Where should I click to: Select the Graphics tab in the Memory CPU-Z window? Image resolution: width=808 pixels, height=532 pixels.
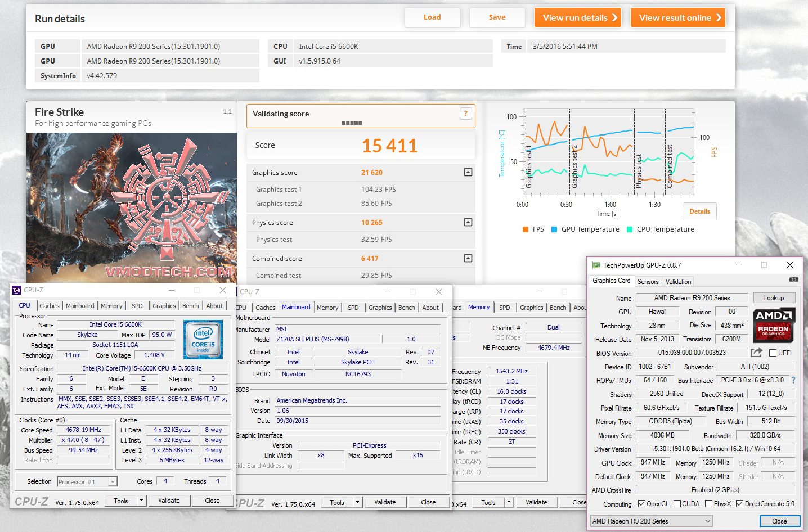(531, 308)
